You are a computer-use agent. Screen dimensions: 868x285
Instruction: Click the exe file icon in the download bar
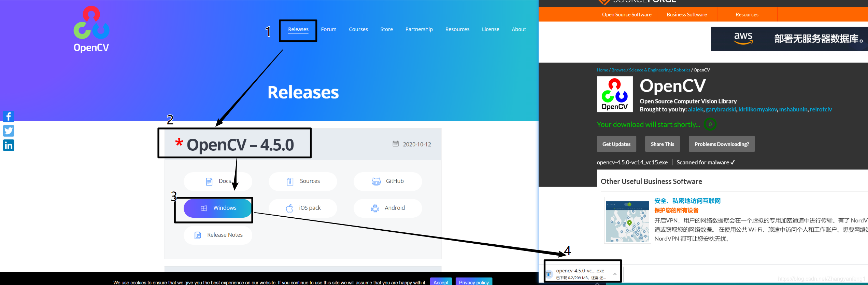coord(549,274)
